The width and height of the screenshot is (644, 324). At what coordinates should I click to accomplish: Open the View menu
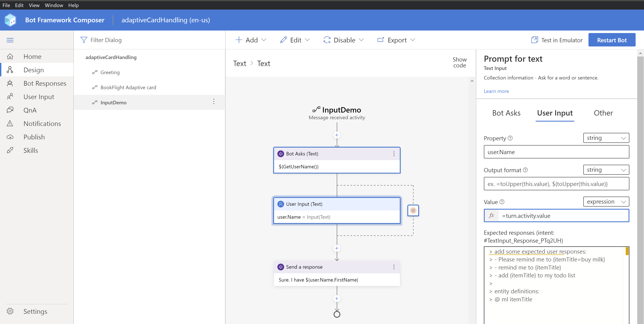point(34,5)
